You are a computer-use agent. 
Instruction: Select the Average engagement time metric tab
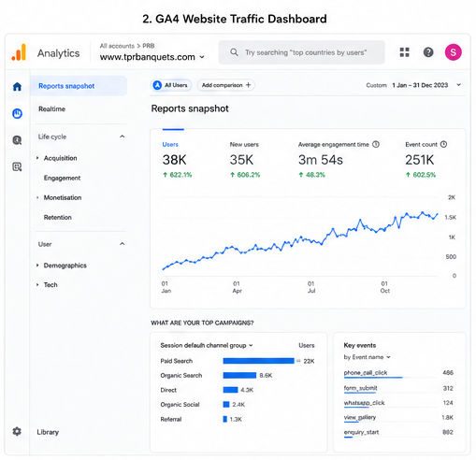click(339, 160)
